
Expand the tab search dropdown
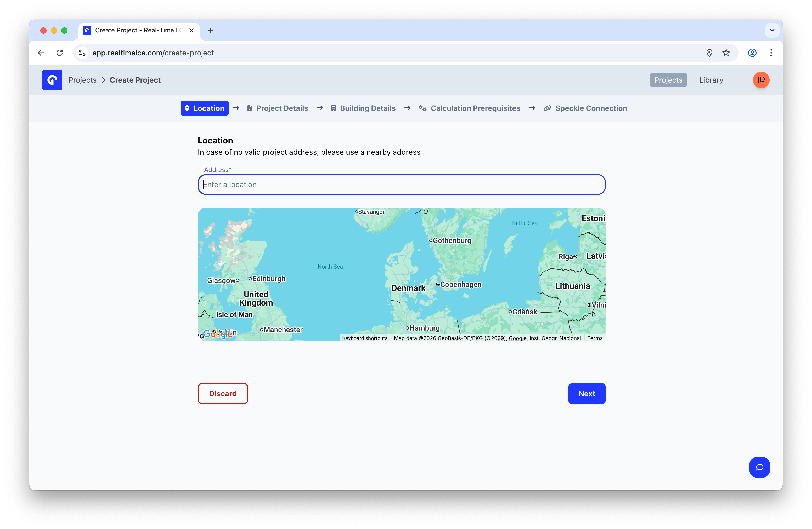[x=772, y=30]
